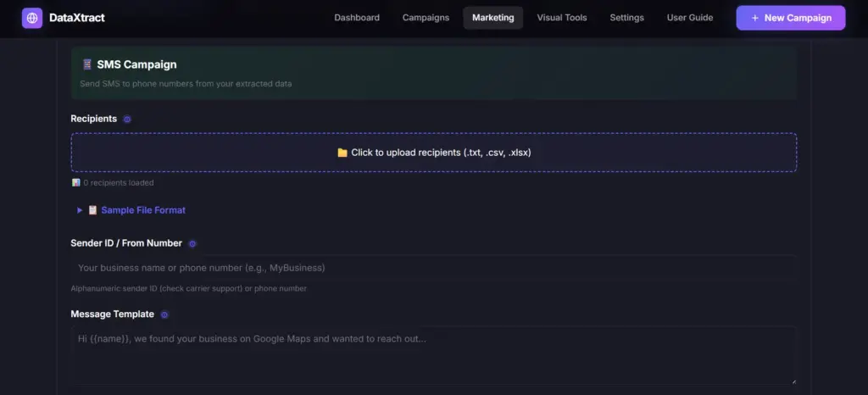The height and width of the screenshot is (395, 868).
Task: Click the SMS Campaign heading text
Action: [136, 64]
